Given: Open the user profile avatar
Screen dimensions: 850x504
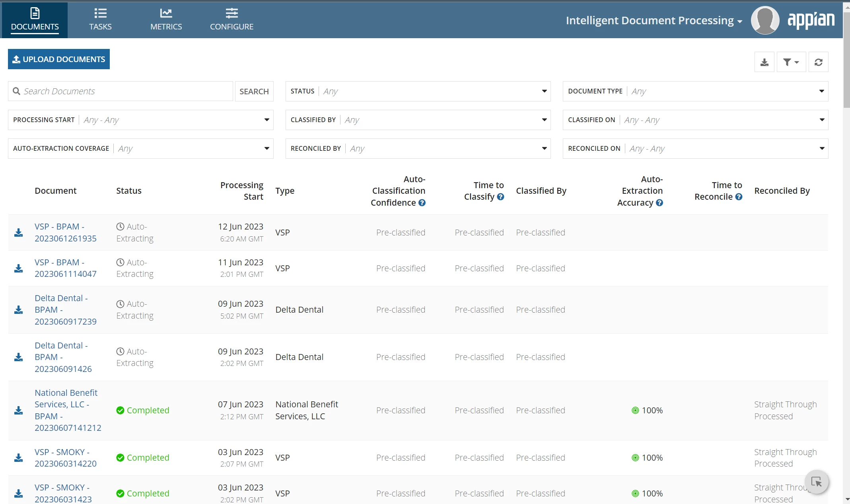Looking at the screenshot, I should tap(765, 20).
